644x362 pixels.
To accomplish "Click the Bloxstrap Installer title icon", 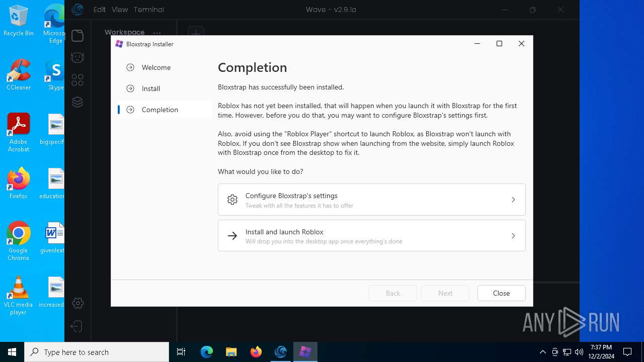I will pyautogui.click(x=119, y=44).
